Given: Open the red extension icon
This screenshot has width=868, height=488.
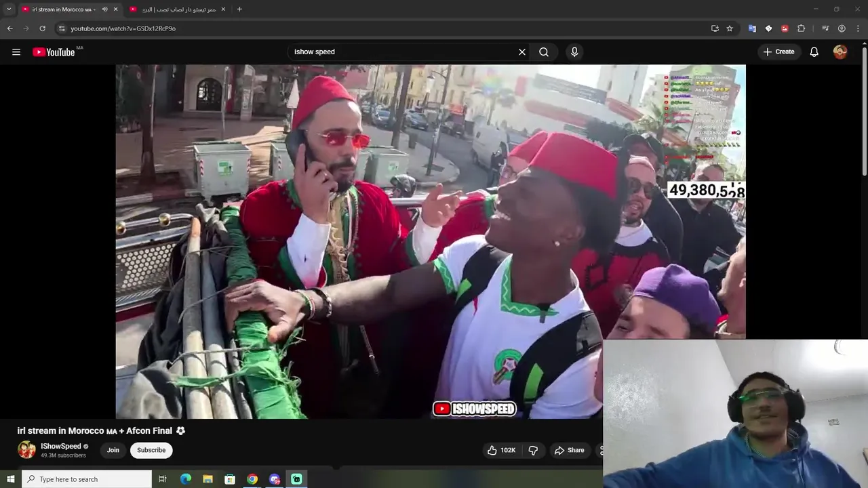Looking at the screenshot, I should tap(785, 28).
